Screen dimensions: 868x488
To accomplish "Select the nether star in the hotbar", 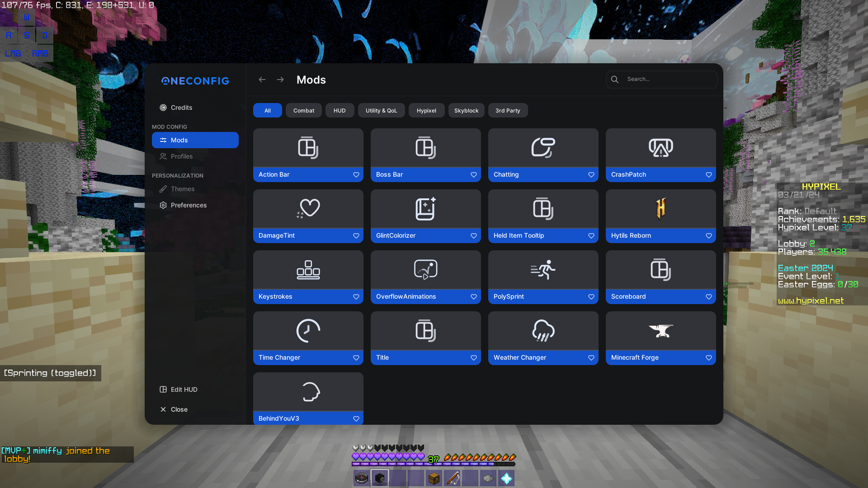I will (x=506, y=478).
